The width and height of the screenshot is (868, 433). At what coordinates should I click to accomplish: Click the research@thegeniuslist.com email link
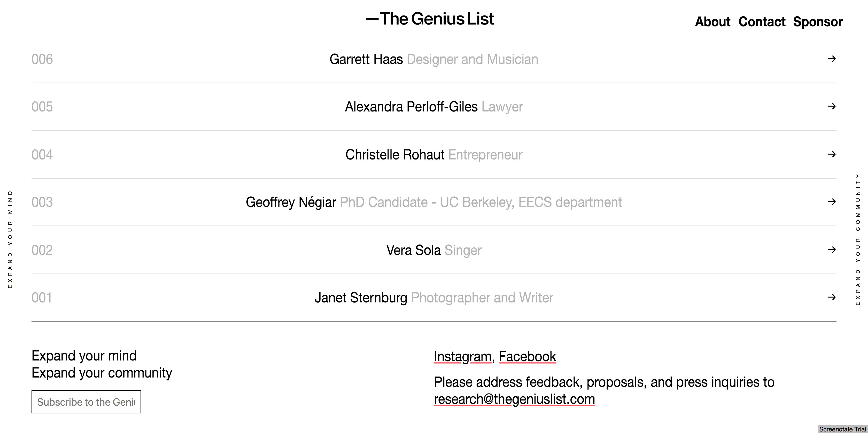pos(514,399)
